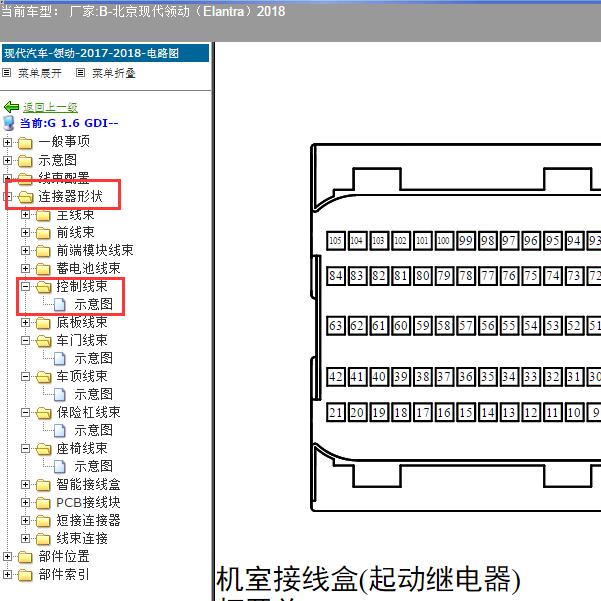The image size is (601, 601).
Task: Click the 控制线束 open folder icon
Action: (x=44, y=287)
